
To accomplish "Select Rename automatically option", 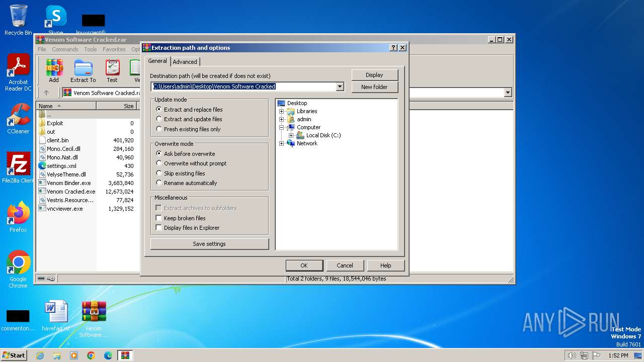I will coord(186,183).
